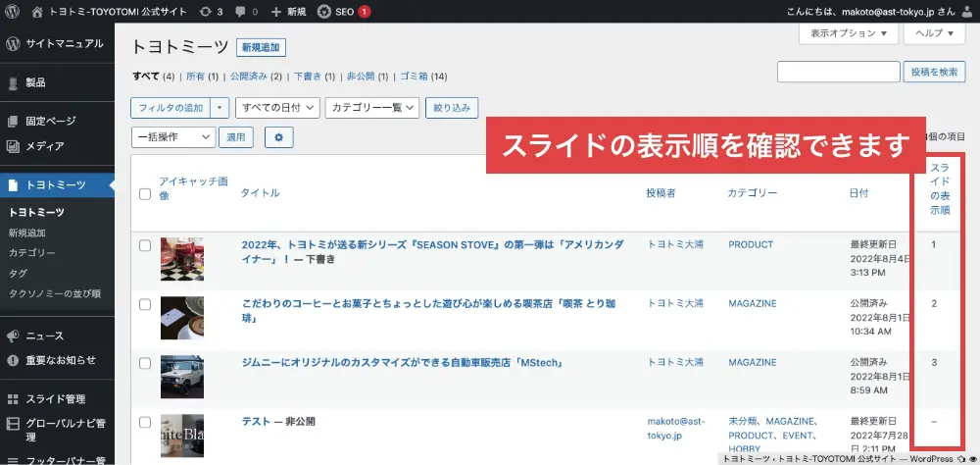Open ニュース in the sidebar
Image resolution: width=980 pixels, height=465 pixels.
(57, 336)
